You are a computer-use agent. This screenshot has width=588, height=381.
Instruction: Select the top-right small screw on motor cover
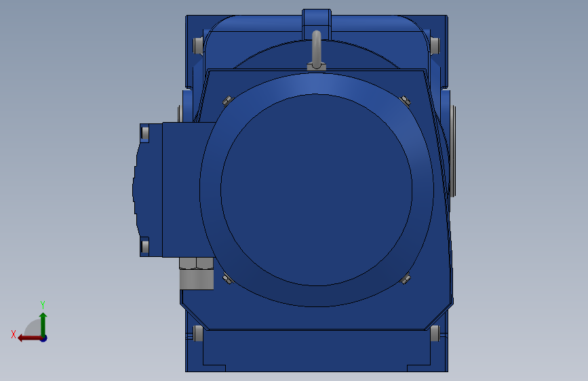(x=406, y=100)
